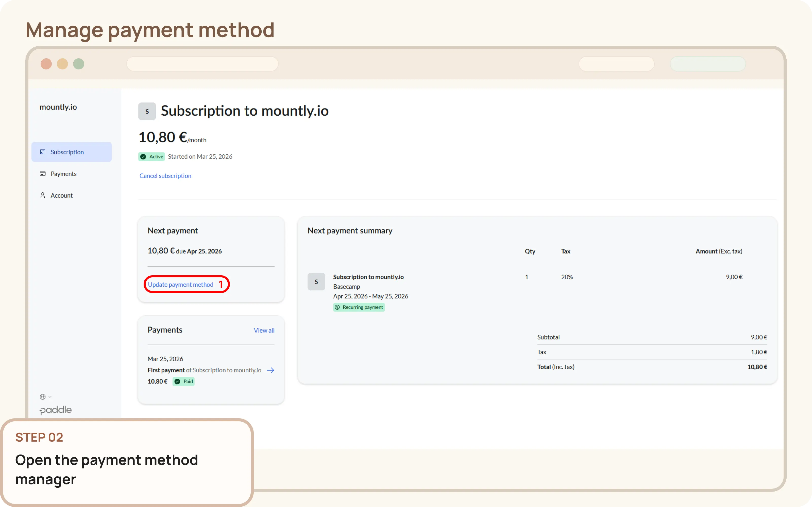Viewport: 812px width, 507px height.
Task: Expand the language selector chevron
Action: [49, 396]
